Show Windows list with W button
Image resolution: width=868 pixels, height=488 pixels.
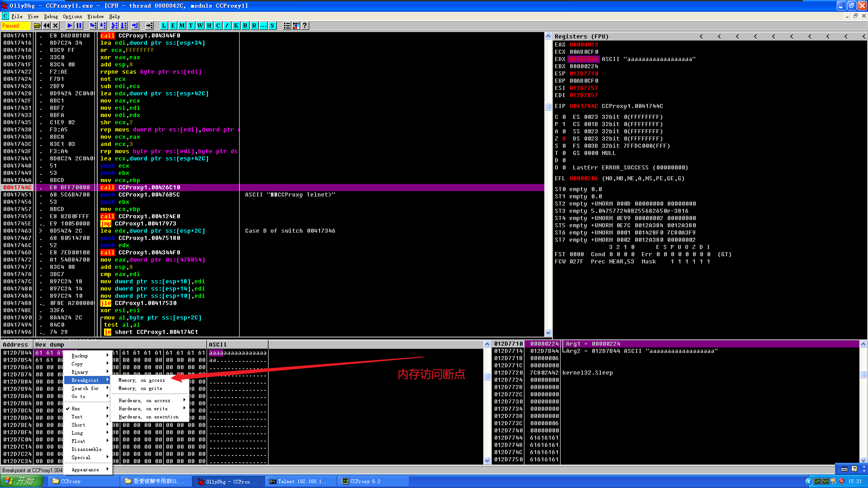(x=200, y=26)
